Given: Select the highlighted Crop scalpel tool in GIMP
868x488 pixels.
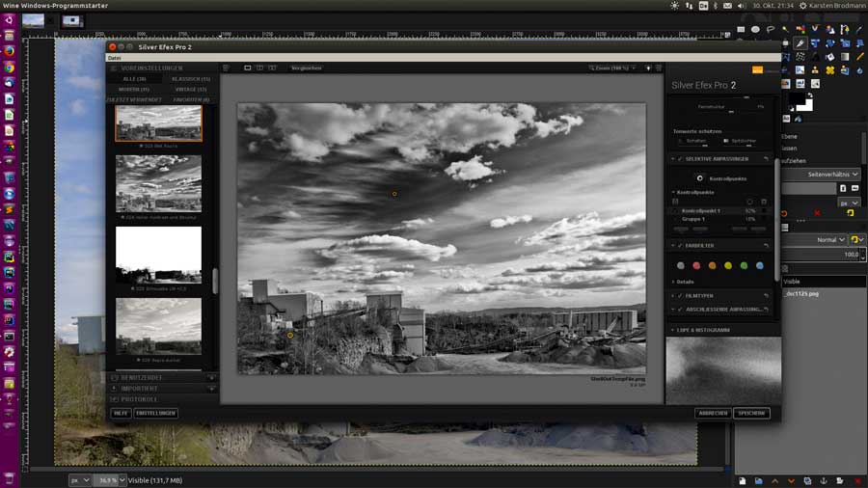Looking at the screenshot, I should [x=800, y=43].
